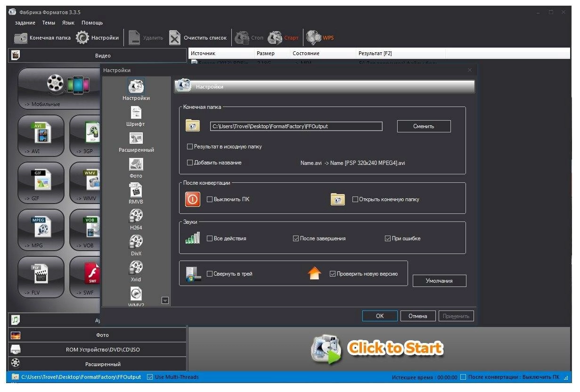The width and height of the screenshot is (580, 392).
Task: Enable Результат в исходную папку checkbox
Action: [x=190, y=147]
